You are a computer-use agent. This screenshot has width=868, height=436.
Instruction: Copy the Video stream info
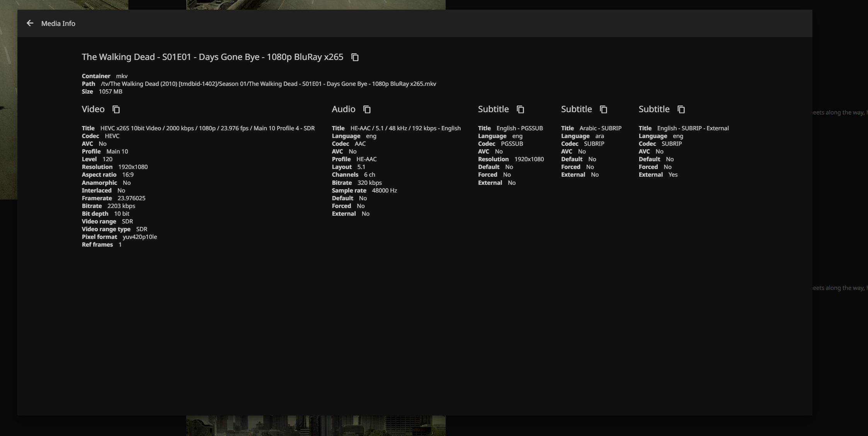tap(116, 109)
